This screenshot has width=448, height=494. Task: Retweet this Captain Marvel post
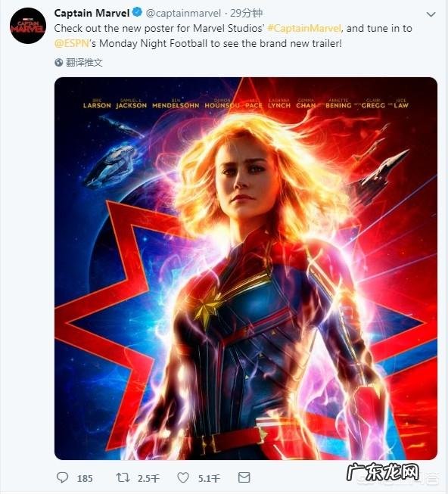point(123,477)
